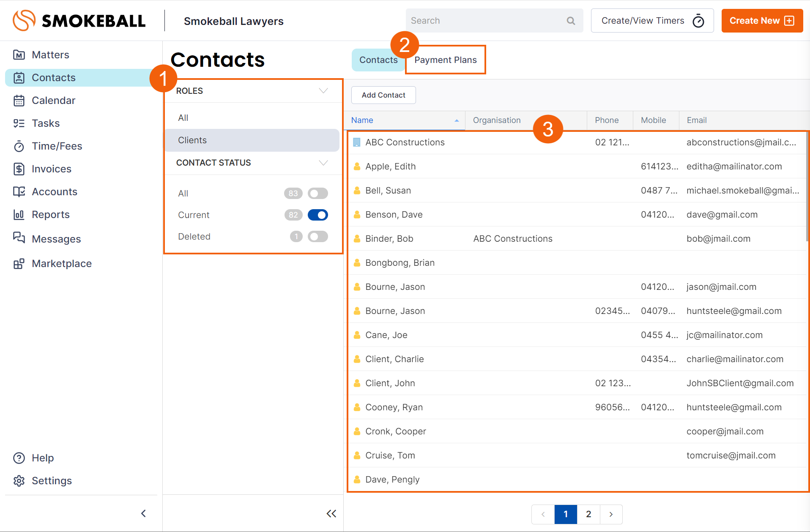
Task: Toggle the Current contact status switch
Action: 318,215
